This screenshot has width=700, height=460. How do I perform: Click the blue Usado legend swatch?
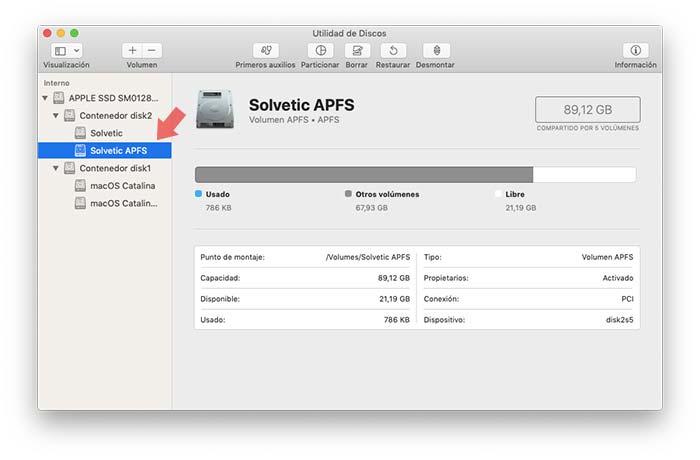(199, 194)
